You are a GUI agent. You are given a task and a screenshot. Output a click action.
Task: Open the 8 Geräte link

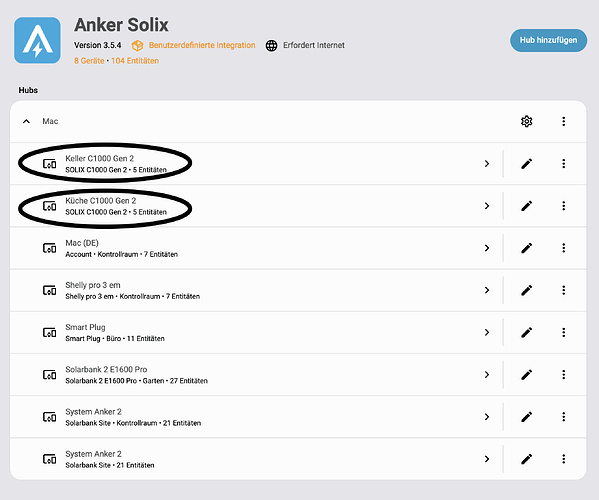click(x=89, y=61)
